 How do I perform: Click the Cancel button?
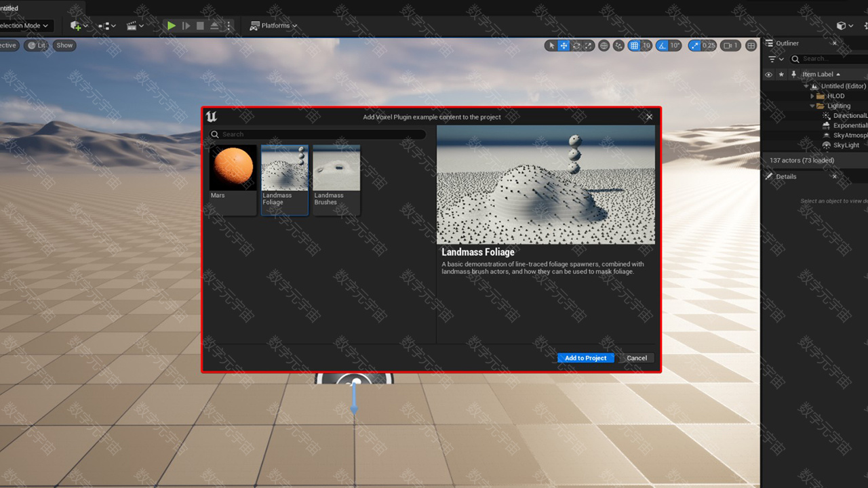click(637, 358)
